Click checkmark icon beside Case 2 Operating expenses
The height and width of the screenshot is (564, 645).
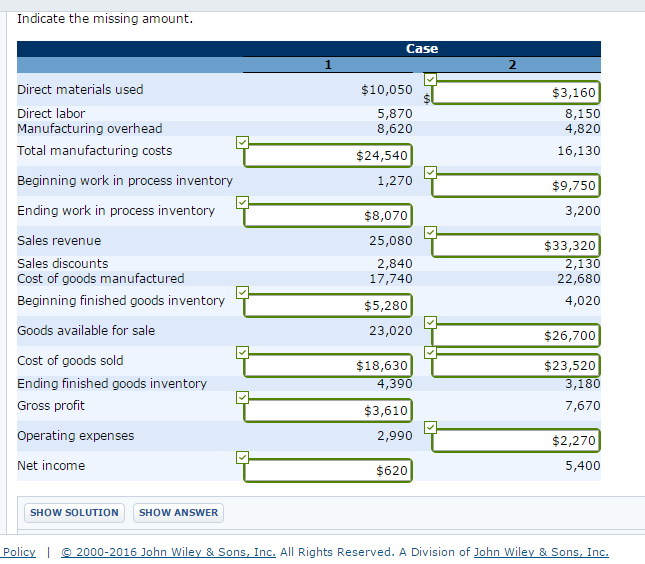(429, 427)
